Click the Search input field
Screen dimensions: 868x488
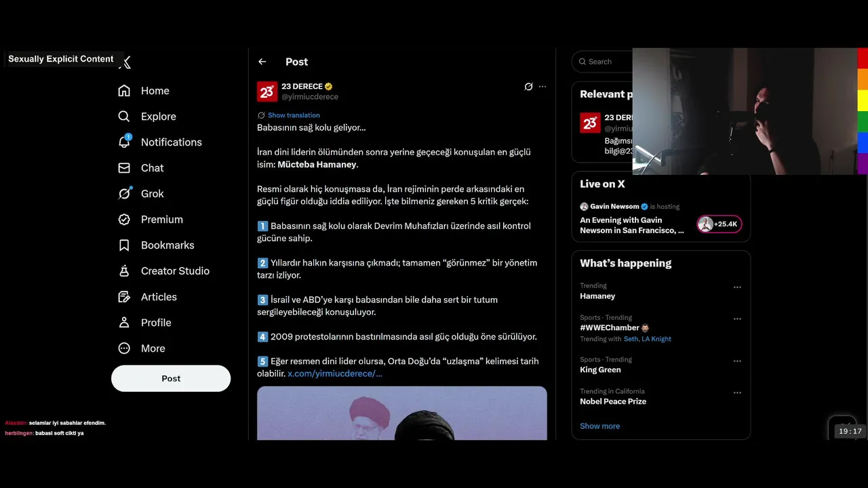[x=602, y=62]
